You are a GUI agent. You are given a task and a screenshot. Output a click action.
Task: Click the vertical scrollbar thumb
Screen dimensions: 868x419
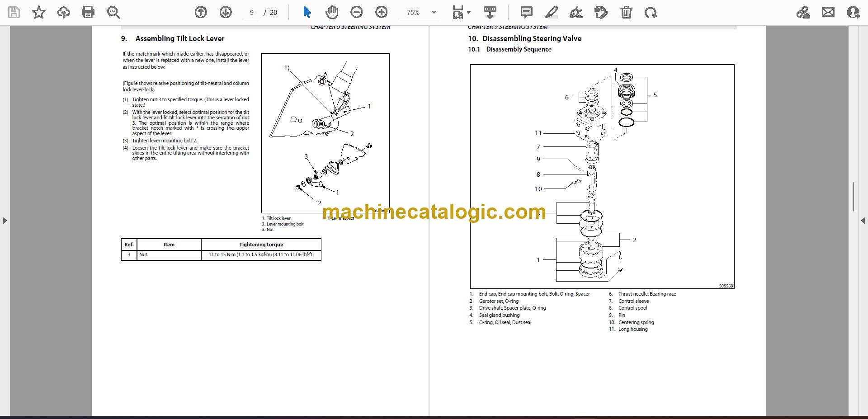tap(853, 197)
